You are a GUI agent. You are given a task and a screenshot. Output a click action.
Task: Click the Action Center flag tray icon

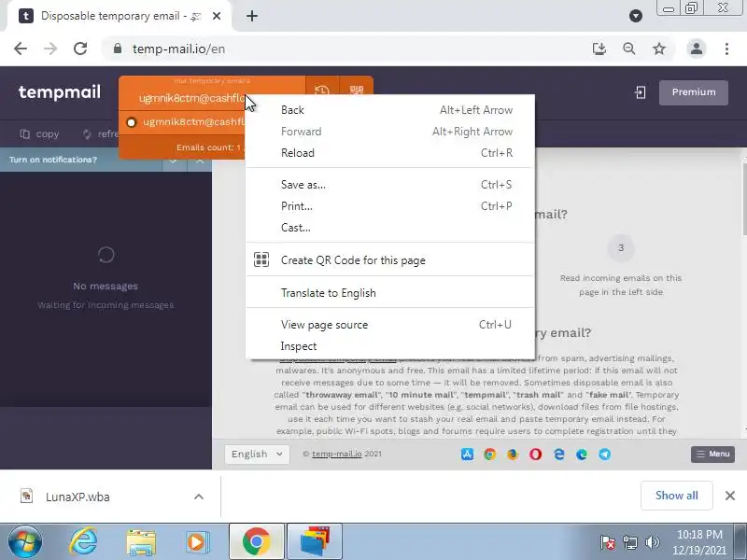click(x=608, y=542)
